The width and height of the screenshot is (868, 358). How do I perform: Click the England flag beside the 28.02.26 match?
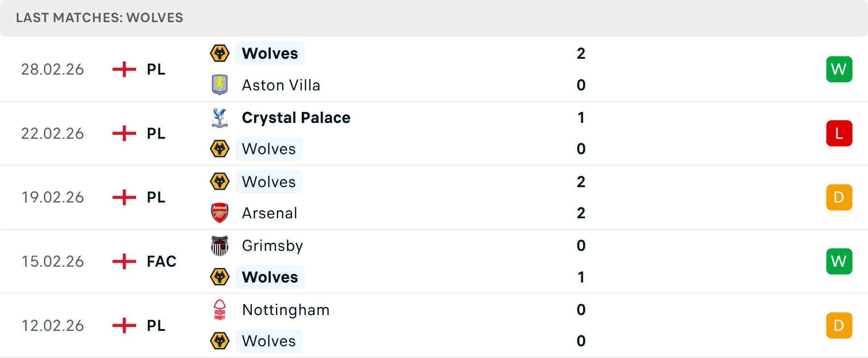(123, 69)
